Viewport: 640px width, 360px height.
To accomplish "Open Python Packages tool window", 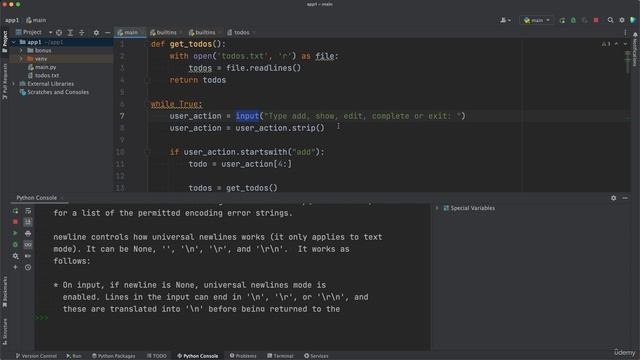I will tap(113, 356).
